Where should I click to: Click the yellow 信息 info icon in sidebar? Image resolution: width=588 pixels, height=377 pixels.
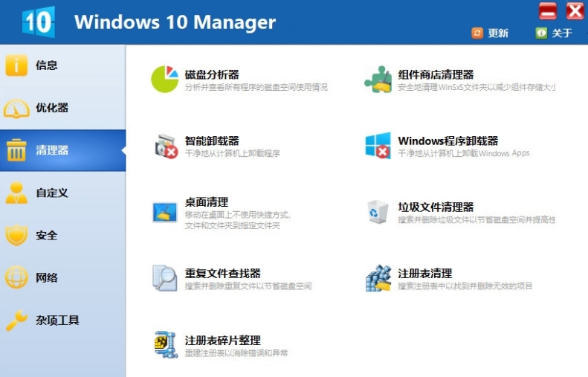point(16,65)
